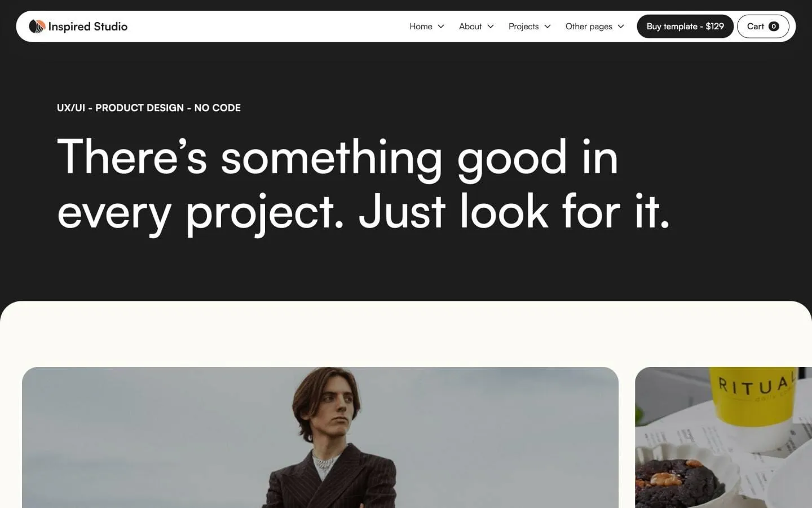Expand the Projects dropdown chevron
Image resolution: width=812 pixels, height=508 pixels.
pyautogui.click(x=548, y=27)
